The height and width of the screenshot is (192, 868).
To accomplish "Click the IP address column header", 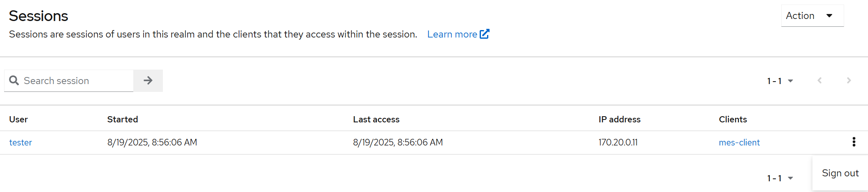I will [x=619, y=119].
